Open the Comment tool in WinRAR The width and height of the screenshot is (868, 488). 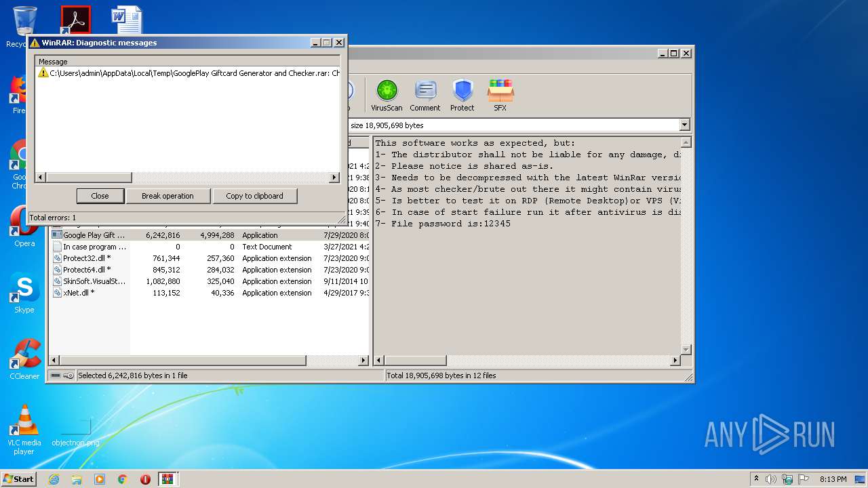click(425, 95)
